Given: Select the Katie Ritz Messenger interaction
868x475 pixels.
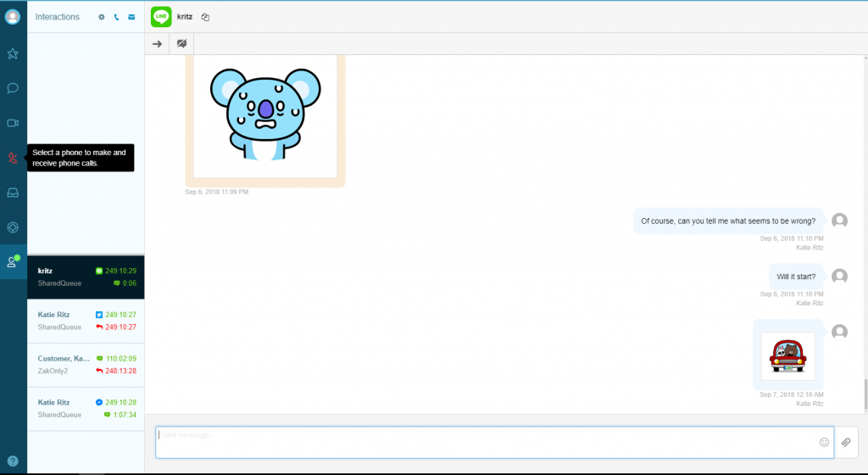Looking at the screenshot, I should tap(86, 409).
